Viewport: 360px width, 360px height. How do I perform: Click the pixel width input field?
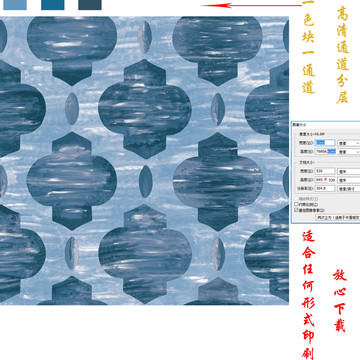325,143
